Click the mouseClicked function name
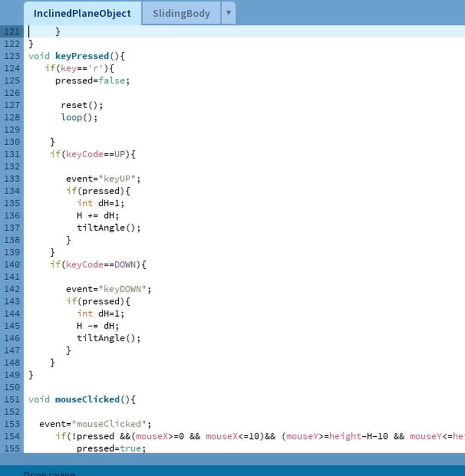Viewport: 465px width, 476px height. click(x=88, y=399)
